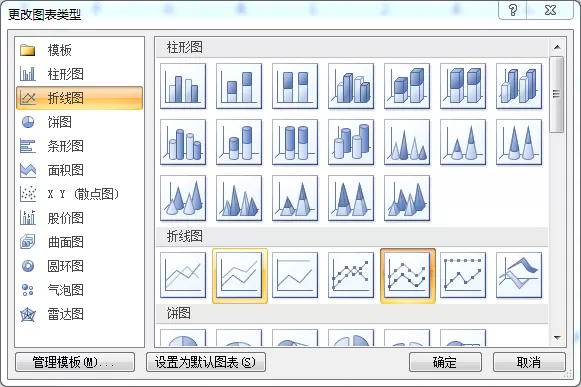Choose 100% stacked line with markers

click(x=463, y=275)
